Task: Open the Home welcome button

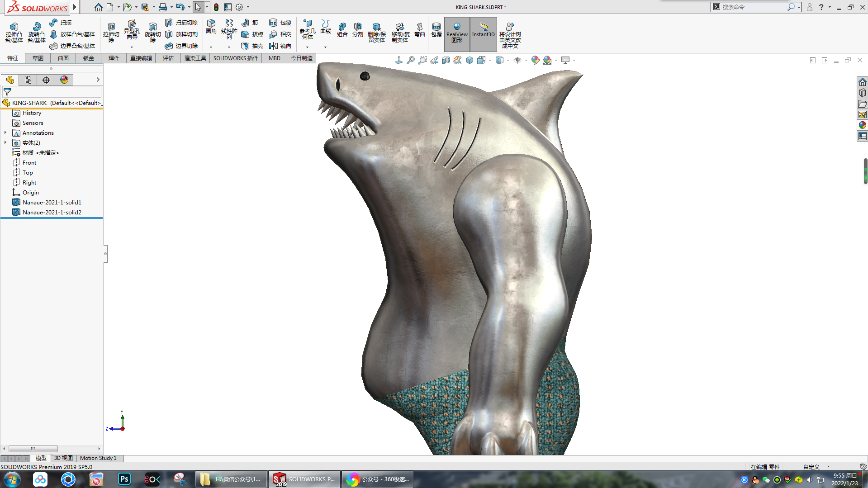Action: 98,7
